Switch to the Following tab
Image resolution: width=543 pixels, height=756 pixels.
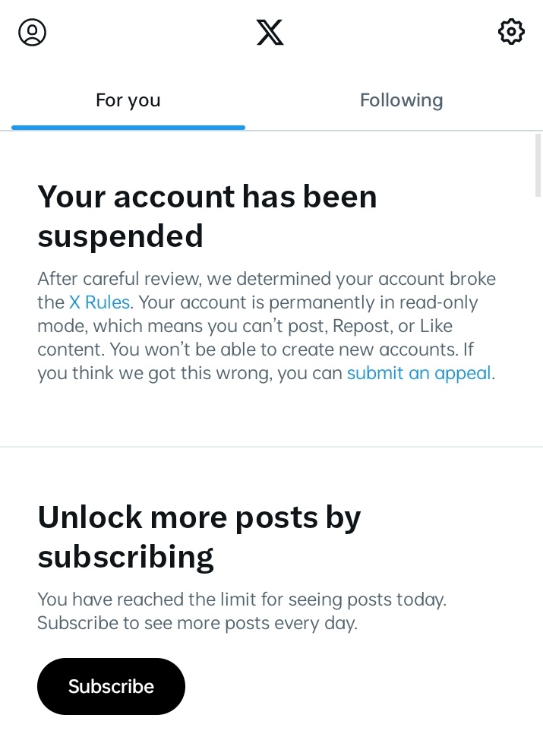pos(401,100)
